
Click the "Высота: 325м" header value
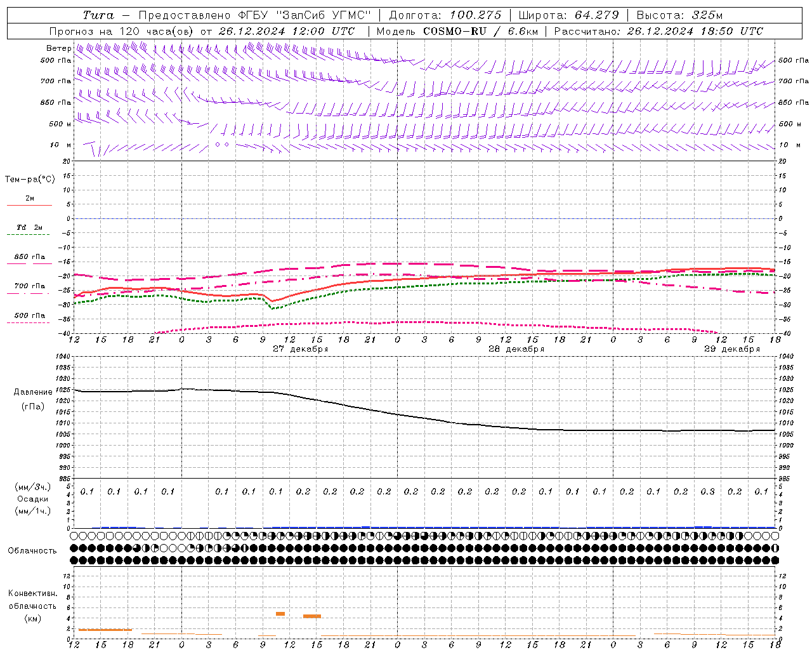pos(679,15)
